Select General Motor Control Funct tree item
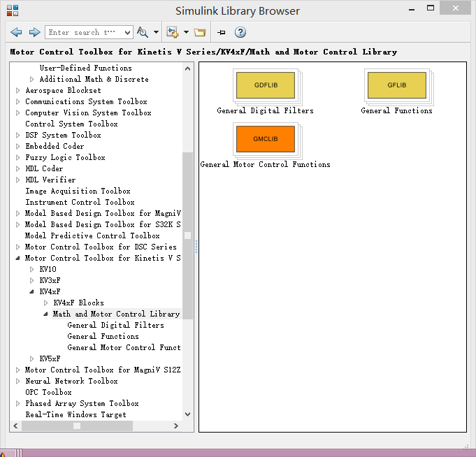Viewport: 476px width, 457px height. point(124,347)
